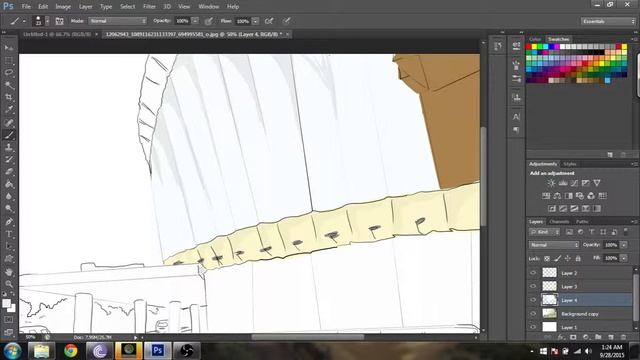Screen dimensions: 640x360
Task: Switch to the Color tab
Action: (x=535, y=39)
